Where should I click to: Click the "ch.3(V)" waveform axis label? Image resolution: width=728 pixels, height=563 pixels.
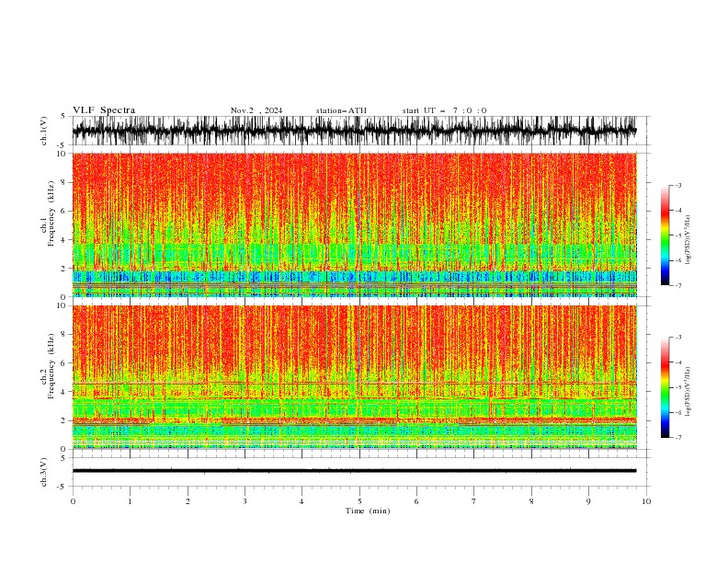tap(44, 472)
